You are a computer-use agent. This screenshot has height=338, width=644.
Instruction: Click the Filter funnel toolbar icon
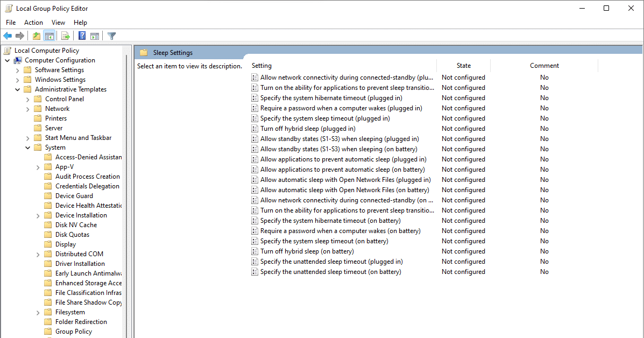coord(111,36)
